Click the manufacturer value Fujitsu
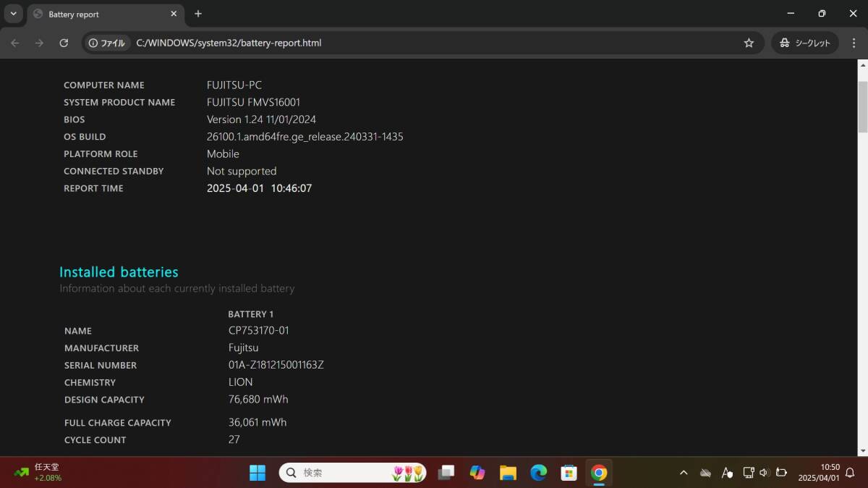The image size is (868, 488). (x=244, y=348)
